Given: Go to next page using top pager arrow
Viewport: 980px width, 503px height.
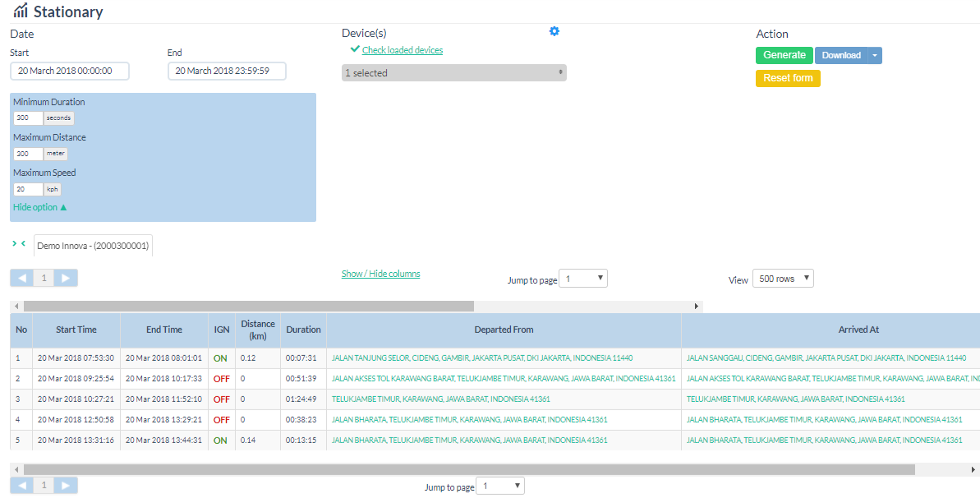Looking at the screenshot, I should tap(66, 278).
